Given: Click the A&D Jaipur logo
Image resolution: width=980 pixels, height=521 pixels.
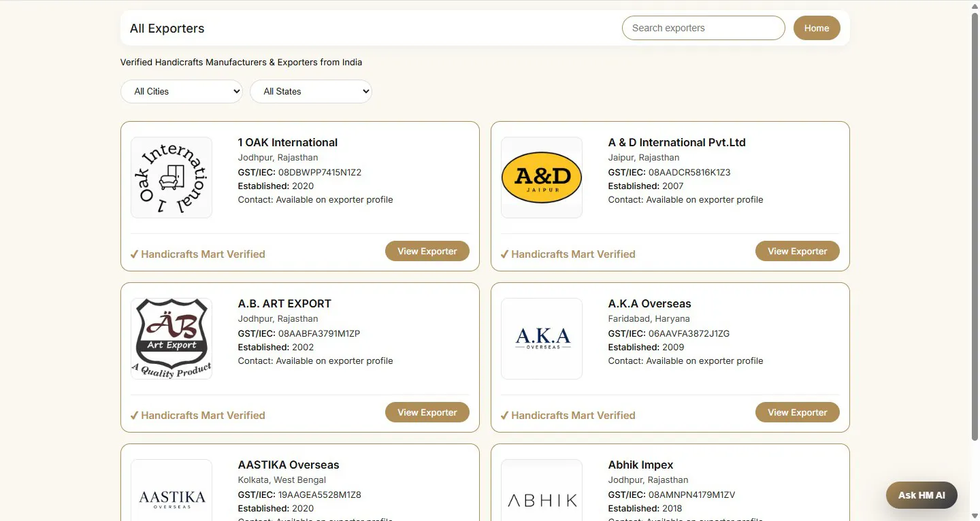Looking at the screenshot, I should (542, 178).
